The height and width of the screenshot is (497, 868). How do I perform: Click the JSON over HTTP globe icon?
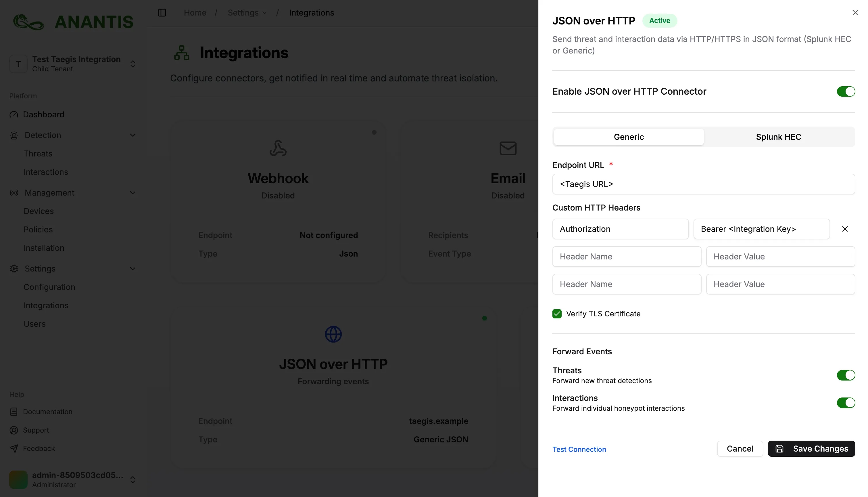[x=333, y=334]
